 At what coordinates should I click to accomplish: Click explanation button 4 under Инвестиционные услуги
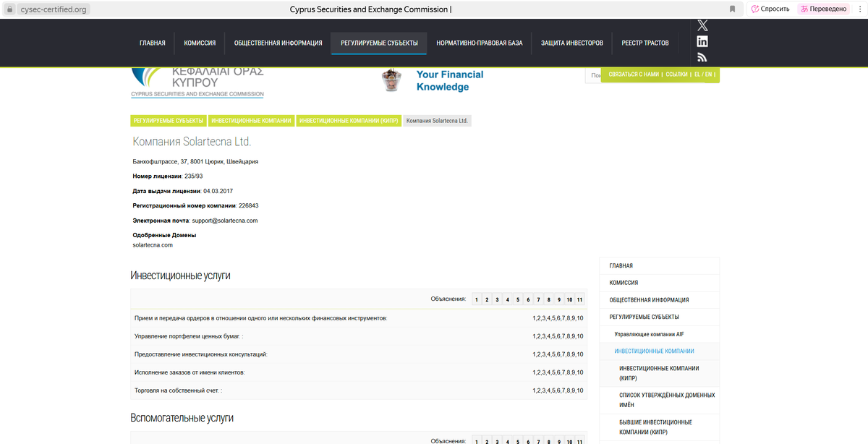click(508, 299)
